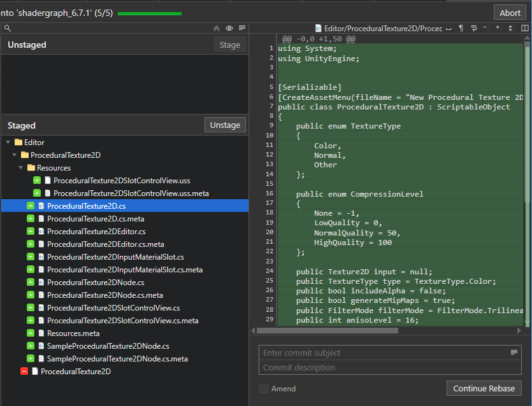Screen dimensions: 532x406
Task: Click the green rebase progress bar
Action: pyautogui.click(x=150, y=13)
